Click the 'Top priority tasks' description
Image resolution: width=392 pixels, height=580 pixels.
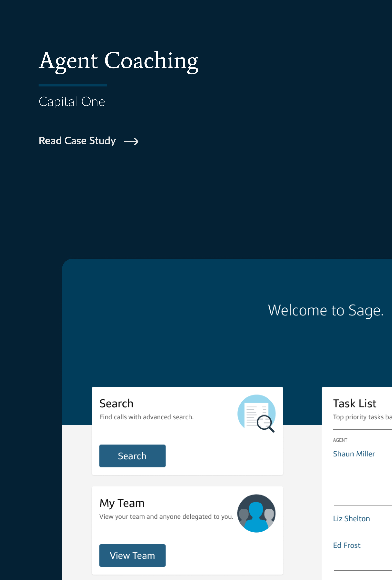click(363, 417)
